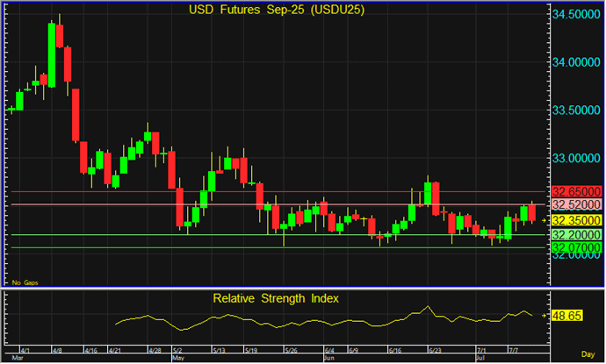Click the green 32.07000 support label

click(x=574, y=248)
